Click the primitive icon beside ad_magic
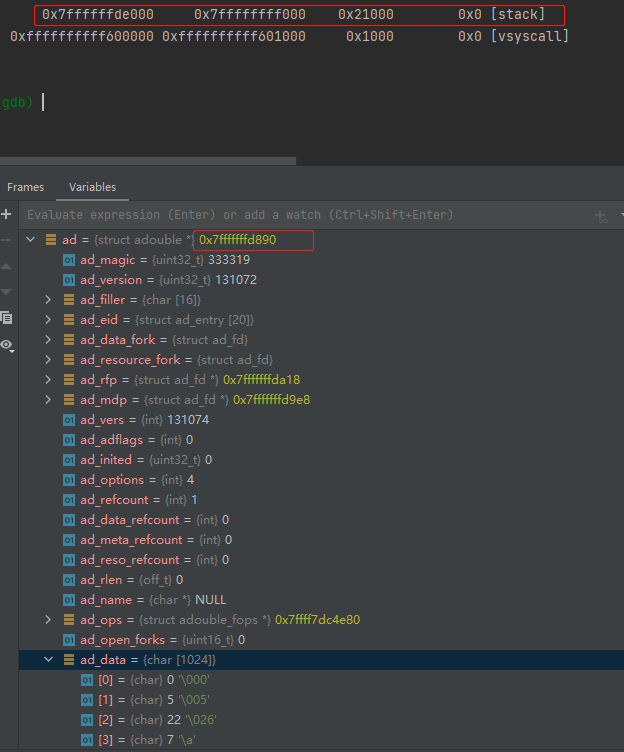 [69, 260]
